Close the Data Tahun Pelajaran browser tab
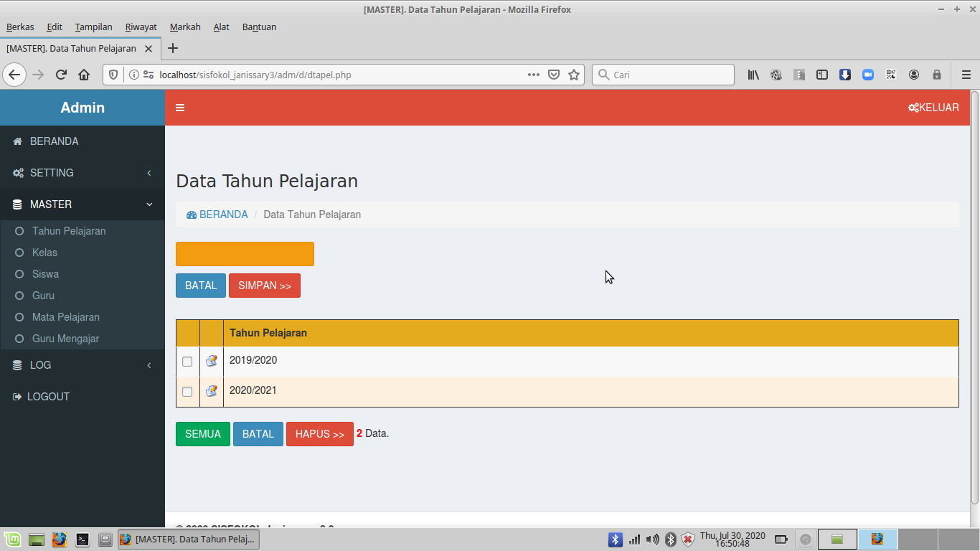 click(149, 49)
